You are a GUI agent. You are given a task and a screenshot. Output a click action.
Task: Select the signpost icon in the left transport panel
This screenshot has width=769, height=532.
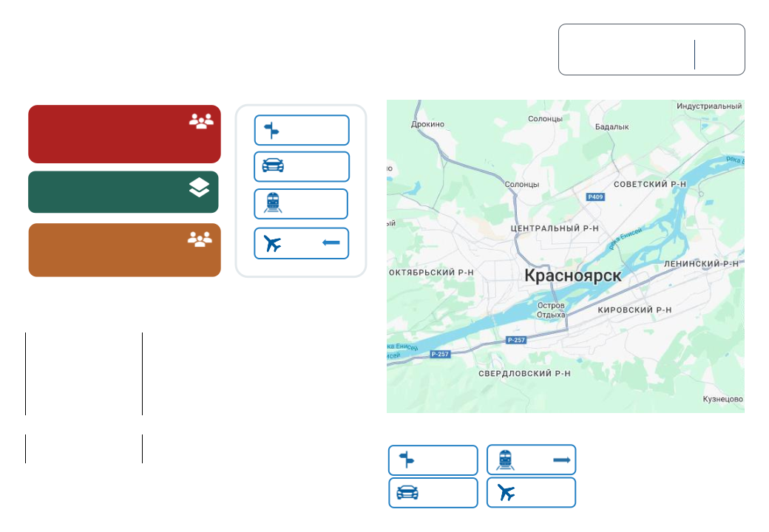(272, 131)
